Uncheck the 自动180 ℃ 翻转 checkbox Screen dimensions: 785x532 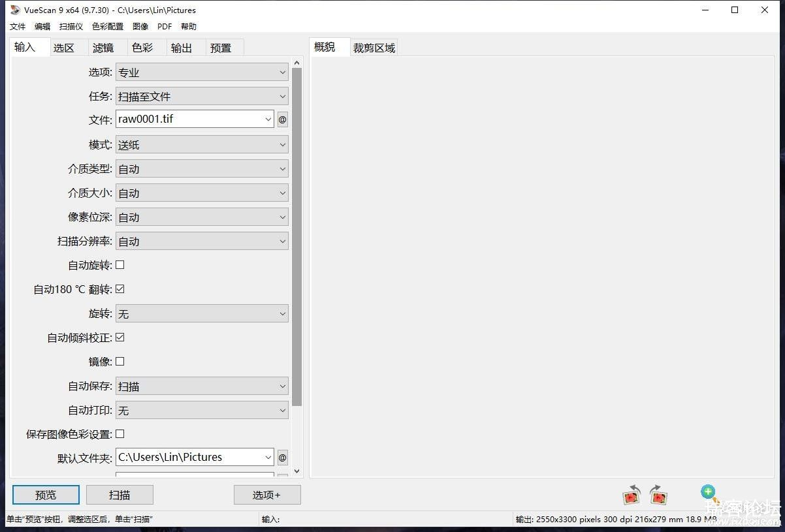pyautogui.click(x=120, y=289)
